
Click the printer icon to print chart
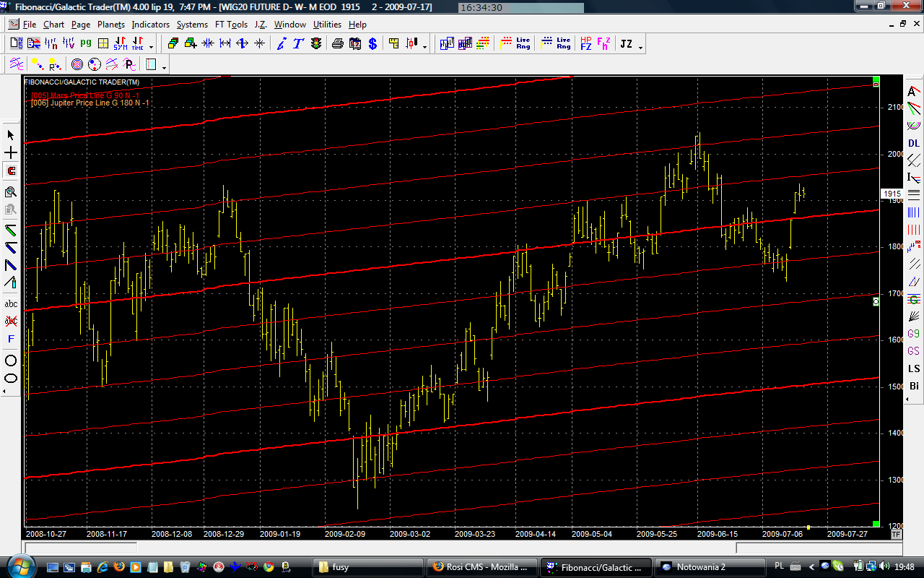point(338,44)
